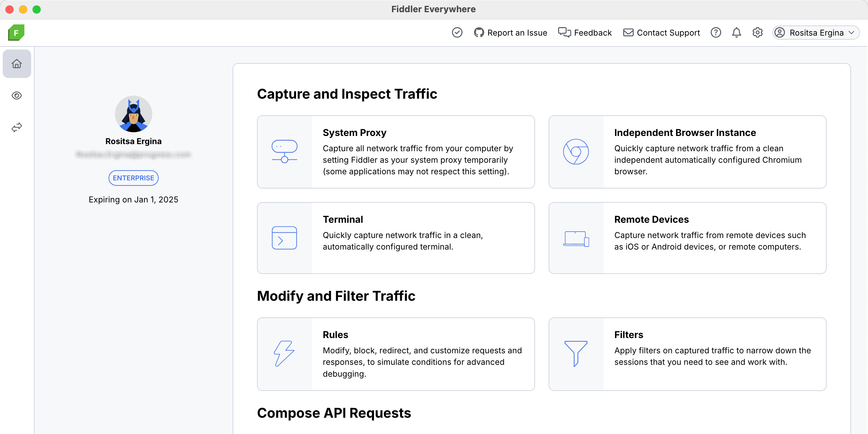Open the help question mark icon
The height and width of the screenshot is (434, 868).
pos(716,33)
